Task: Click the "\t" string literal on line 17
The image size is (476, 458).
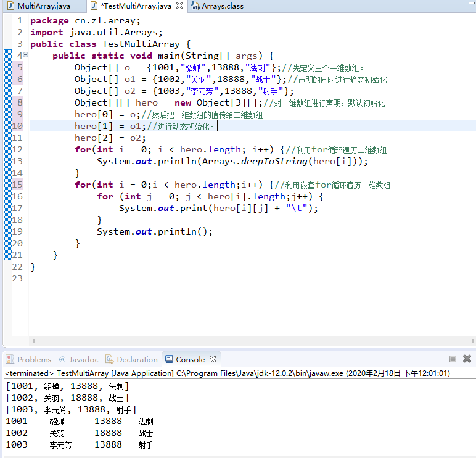Action: pyautogui.click(x=297, y=208)
